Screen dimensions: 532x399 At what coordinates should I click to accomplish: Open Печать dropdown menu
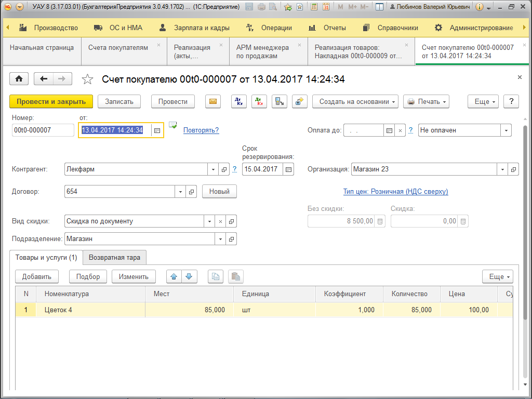click(426, 101)
